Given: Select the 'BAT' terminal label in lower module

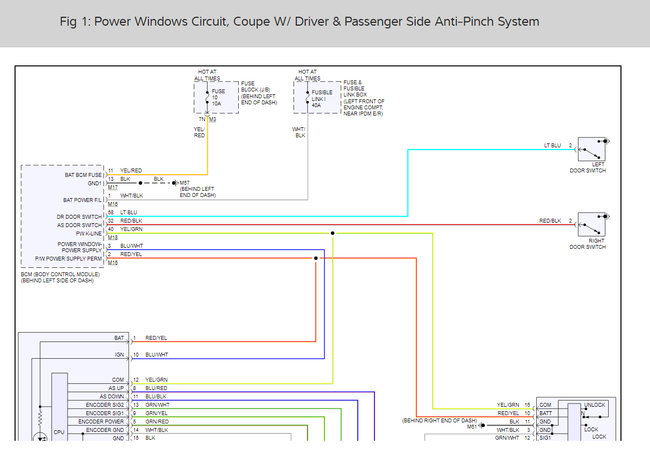Looking at the screenshot, I should (x=119, y=338).
